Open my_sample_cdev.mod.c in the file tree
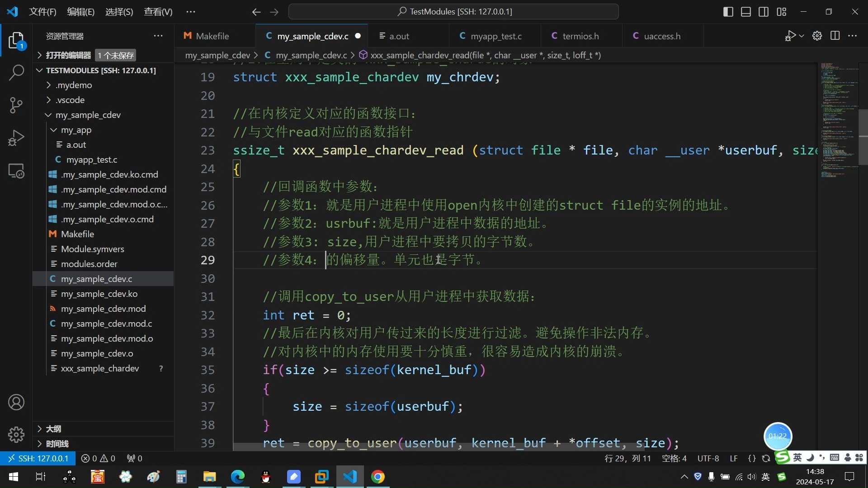 coord(104,324)
